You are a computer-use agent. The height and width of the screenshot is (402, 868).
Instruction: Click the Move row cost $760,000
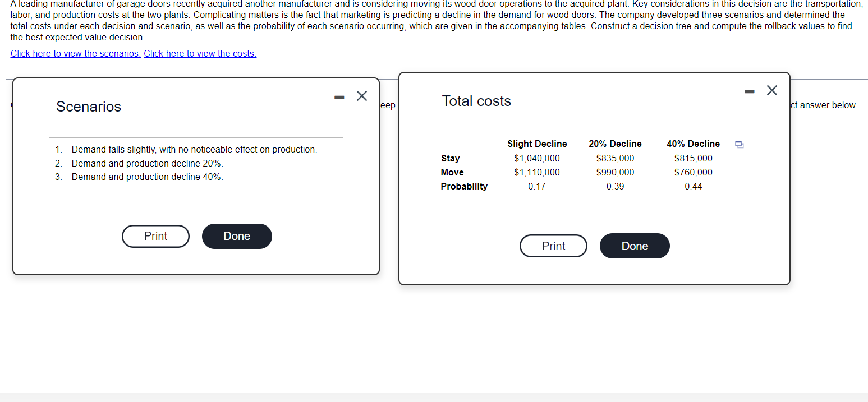pos(694,172)
